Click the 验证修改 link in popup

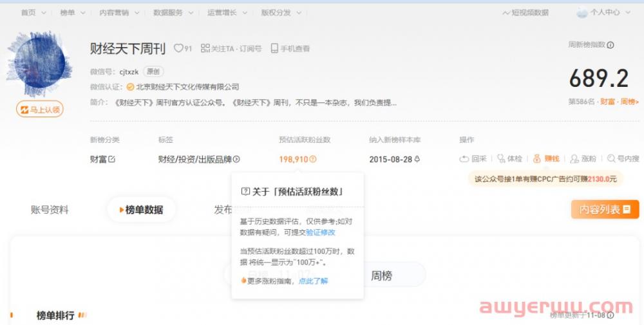[321, 233]
